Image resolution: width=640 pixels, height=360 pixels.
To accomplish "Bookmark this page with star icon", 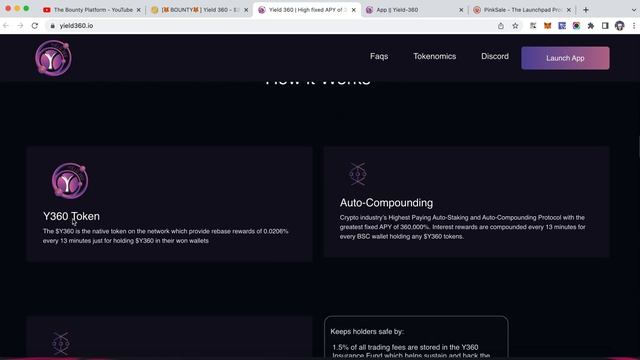I will 515,26.
